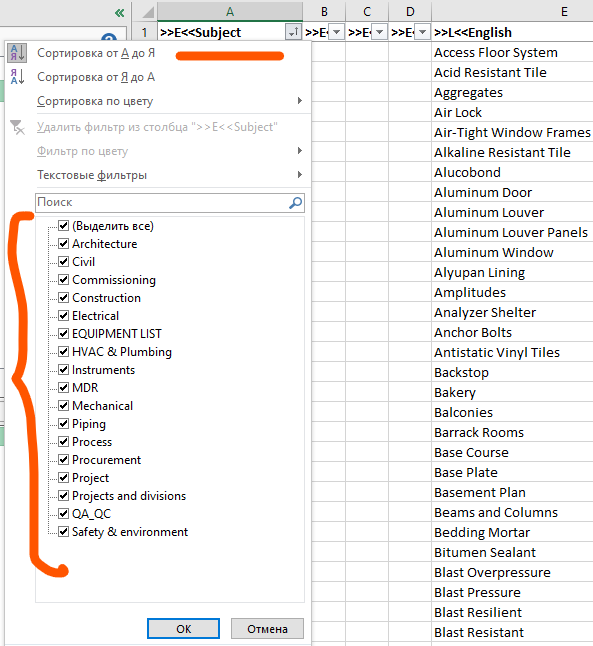Select Удалить фильтр из столбца item
The width and height of the screenshot is (593, 646).
coord(157,127)
